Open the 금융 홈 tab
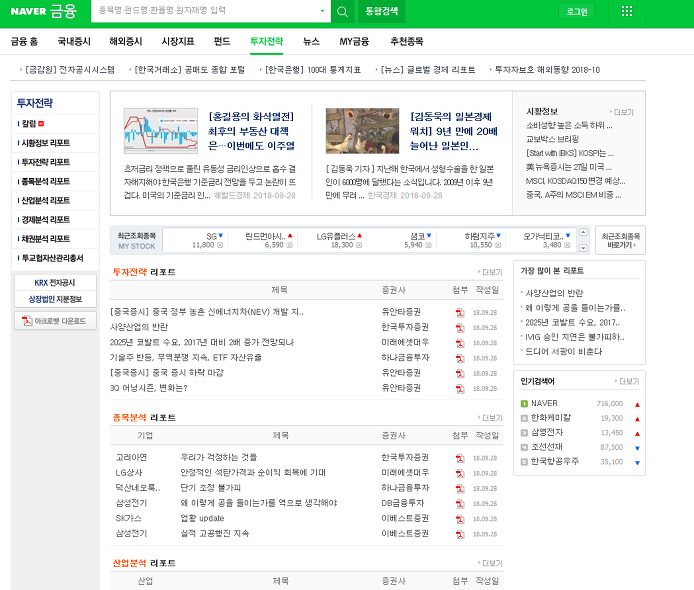The image size is (694, 590). 24,42
